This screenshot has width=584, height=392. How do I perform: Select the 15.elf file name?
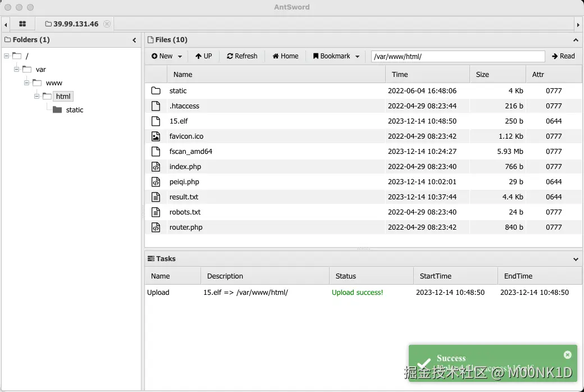[x=179, y=121]
